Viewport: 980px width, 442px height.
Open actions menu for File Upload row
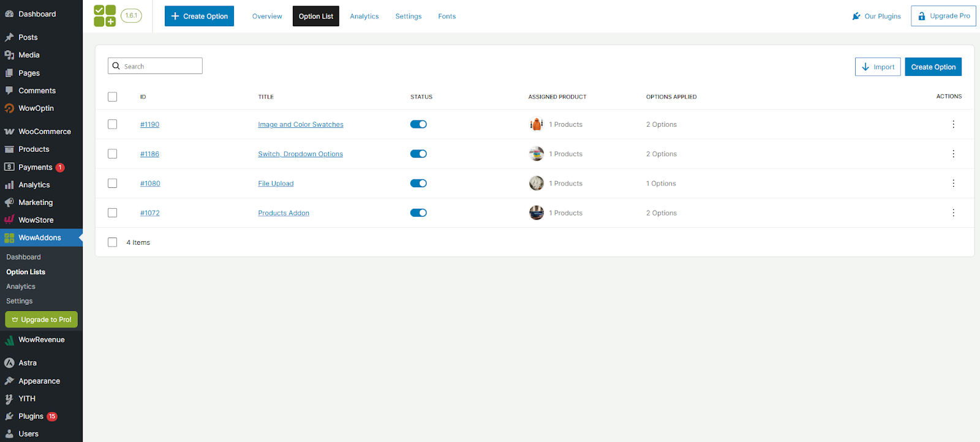coord(953,183)
